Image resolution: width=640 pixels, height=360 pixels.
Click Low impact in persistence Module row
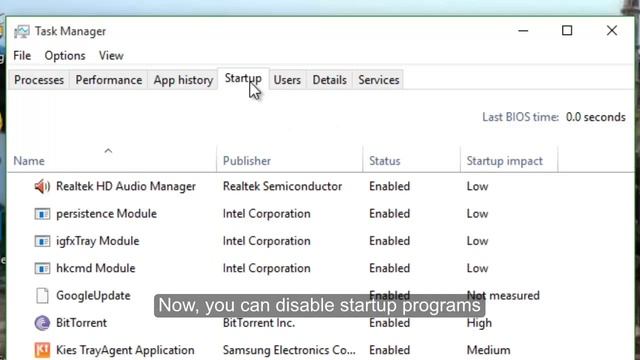(478, 214)
